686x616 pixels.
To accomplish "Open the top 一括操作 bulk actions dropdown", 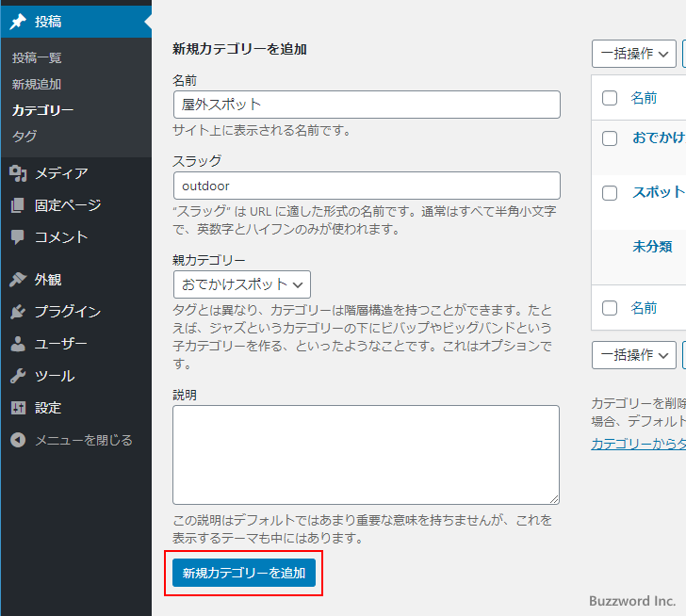I will tap(634, 54).
